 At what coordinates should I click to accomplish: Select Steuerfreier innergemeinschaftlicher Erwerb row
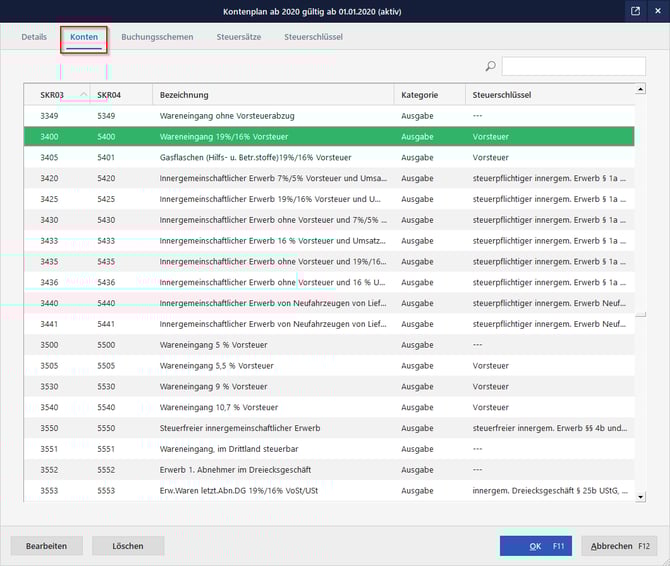(329, 428)
